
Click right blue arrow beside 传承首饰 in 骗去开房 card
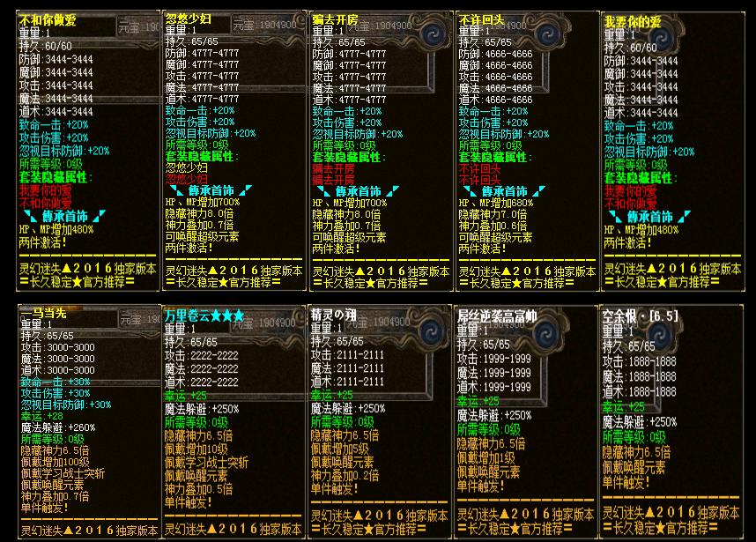pyautogui.click(x=389, y=190)
